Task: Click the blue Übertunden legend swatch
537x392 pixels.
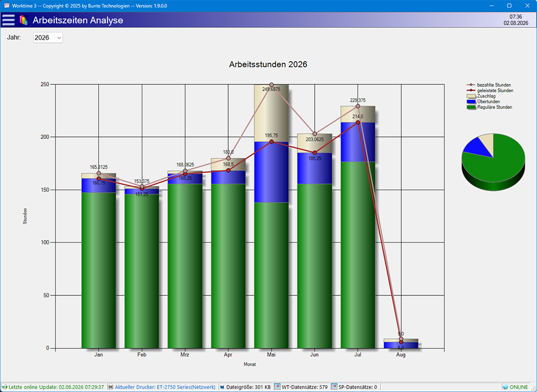Action: 471,101
